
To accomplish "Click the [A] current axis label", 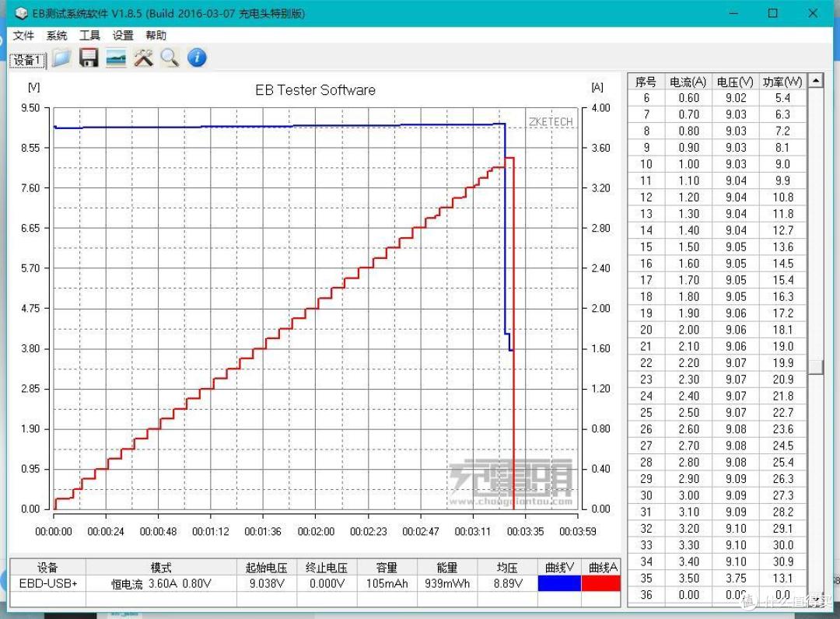I will tap(597, 87).
